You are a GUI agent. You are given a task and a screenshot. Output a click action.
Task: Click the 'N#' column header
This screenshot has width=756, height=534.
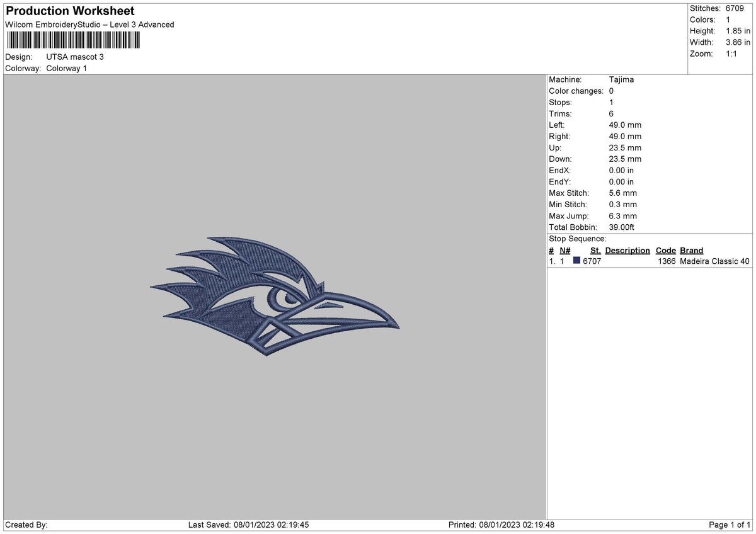pos(564,250)
